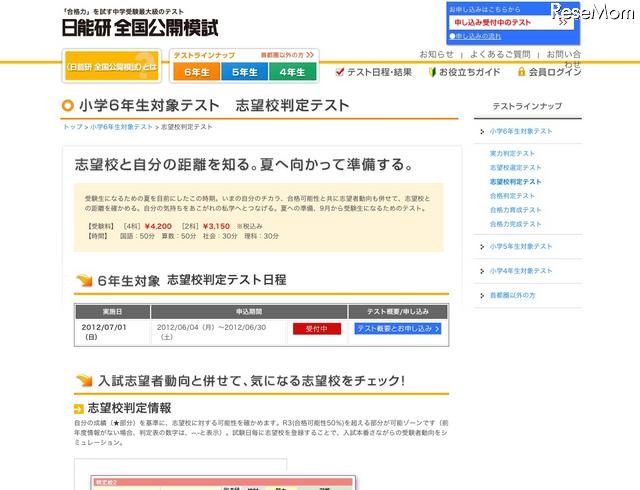Click the 日能研 全国公開模試 site logo
The height and width of the screenshot is (490, 640).
(x=140, y=27)
